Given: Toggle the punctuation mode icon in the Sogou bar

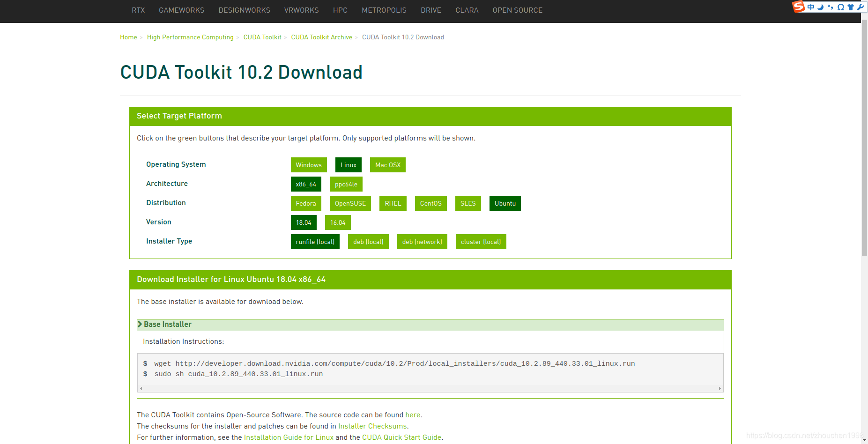Looking at the screenshot, I should point(831,7).
